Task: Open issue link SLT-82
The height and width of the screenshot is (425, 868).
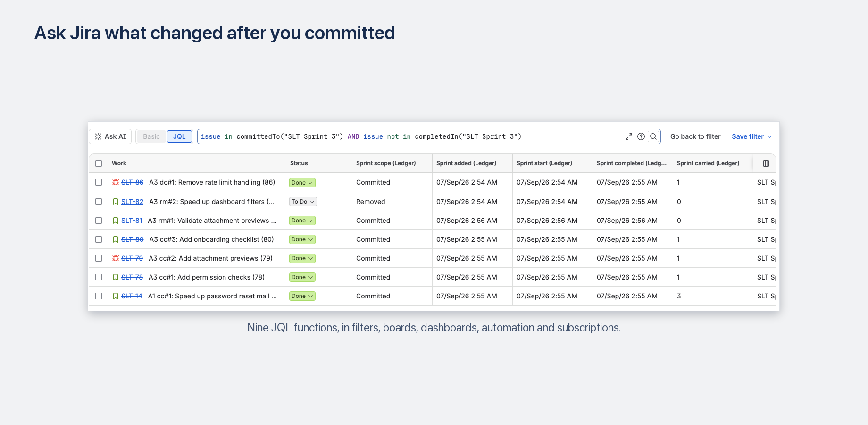Action: click(x=132, y=202)
